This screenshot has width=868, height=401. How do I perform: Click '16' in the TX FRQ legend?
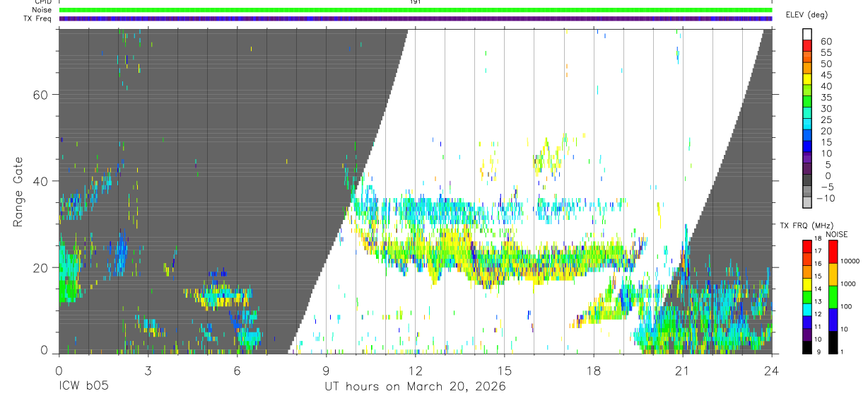(819, 265)
